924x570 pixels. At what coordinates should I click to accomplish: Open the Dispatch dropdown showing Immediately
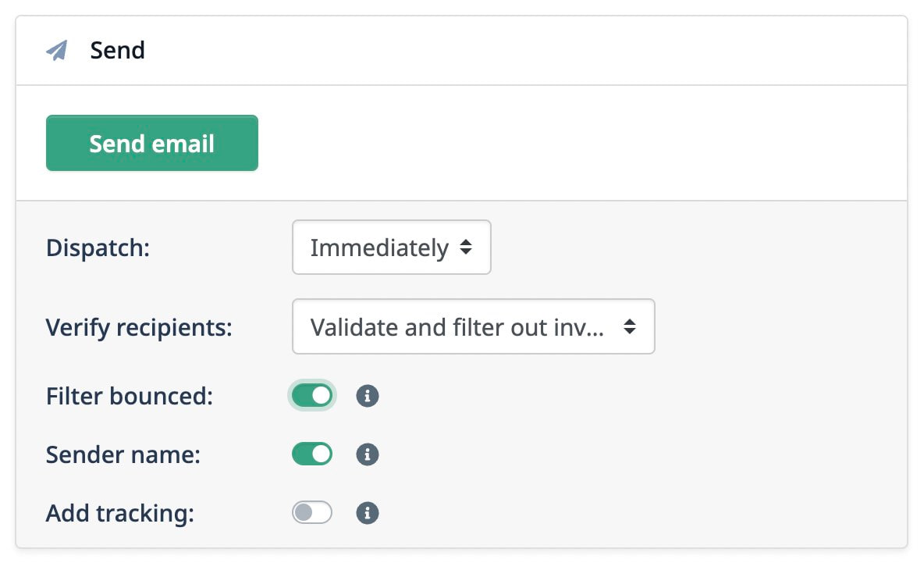point(391,247)
